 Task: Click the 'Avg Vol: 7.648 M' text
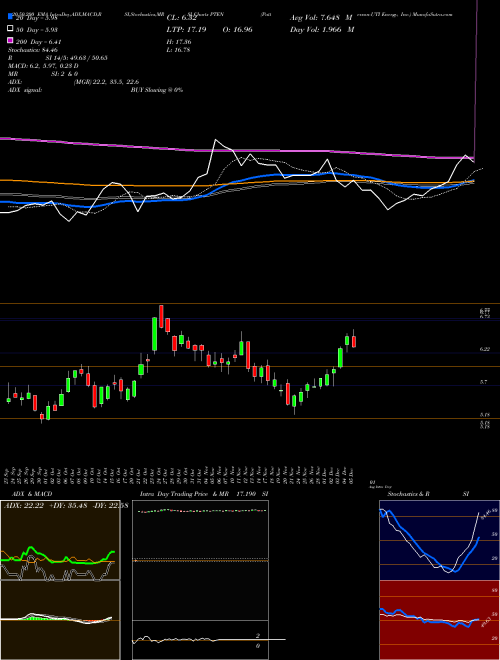[x=321, y=18]
